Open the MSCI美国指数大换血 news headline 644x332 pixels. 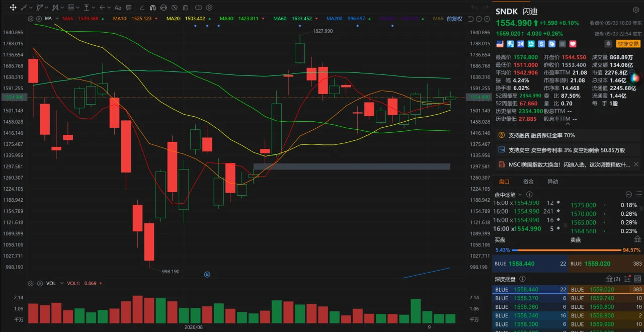click(569, 164)
